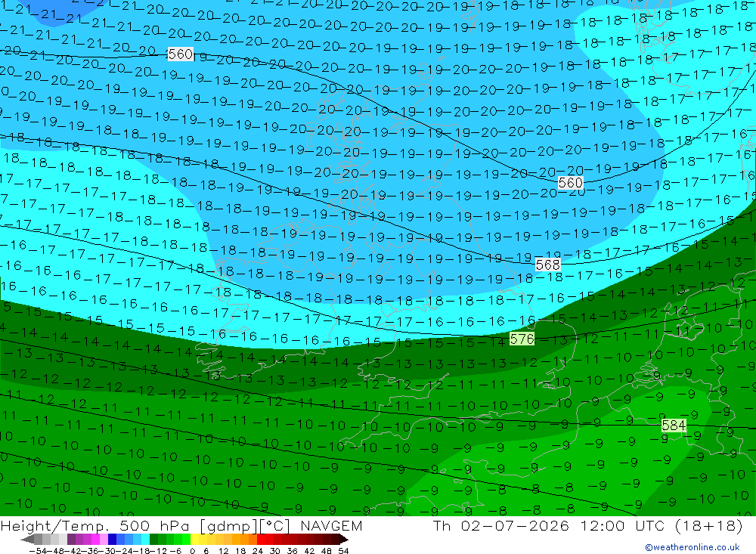Screen dimensions: 756x554
Task: Select the Th 02-07-2026 12:00 UTC date text
Action: pos(548,525)
